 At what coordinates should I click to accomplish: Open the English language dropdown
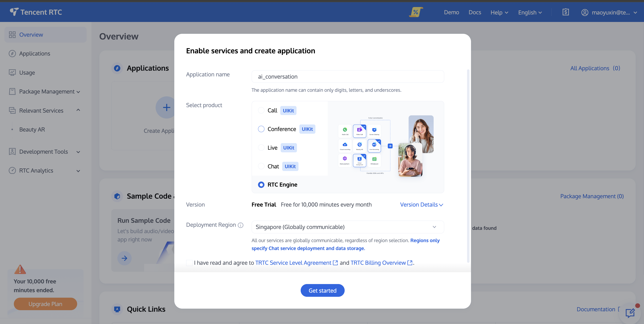(530, 12)
